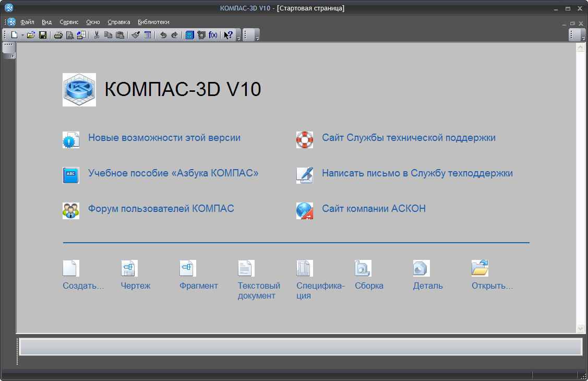Visit Форум пользователей КОМПАС link

[161, 208]
